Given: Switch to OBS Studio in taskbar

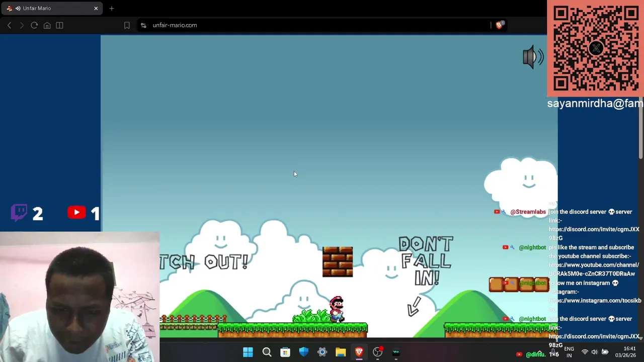Looking at the screenshot, I should pyautogui.click(x=377, y=352).
